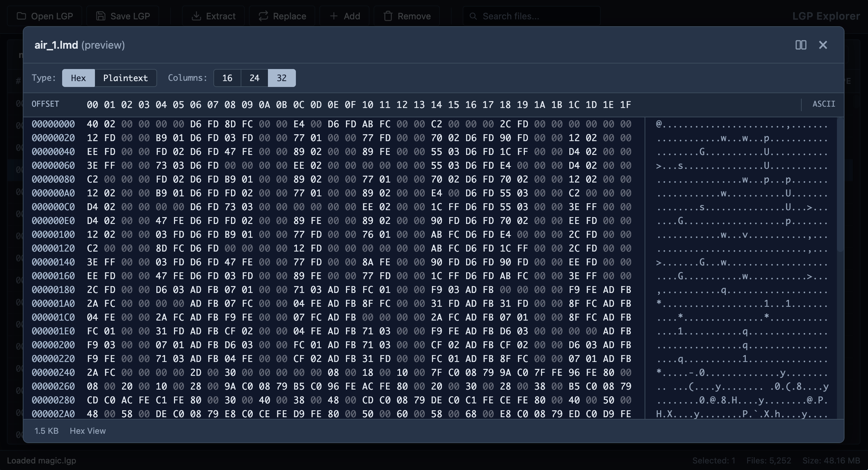The width and height of the screenshot is (868, 470).
Task: Click the Extract download icon
Action: point(196,16)
